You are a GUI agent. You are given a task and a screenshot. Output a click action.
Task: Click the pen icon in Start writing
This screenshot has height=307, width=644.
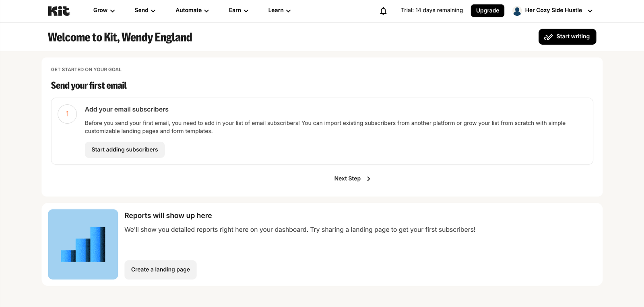click(x=548, y=37)
